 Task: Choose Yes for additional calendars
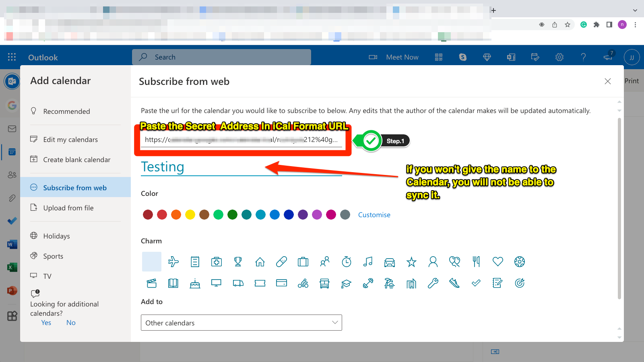46,322
